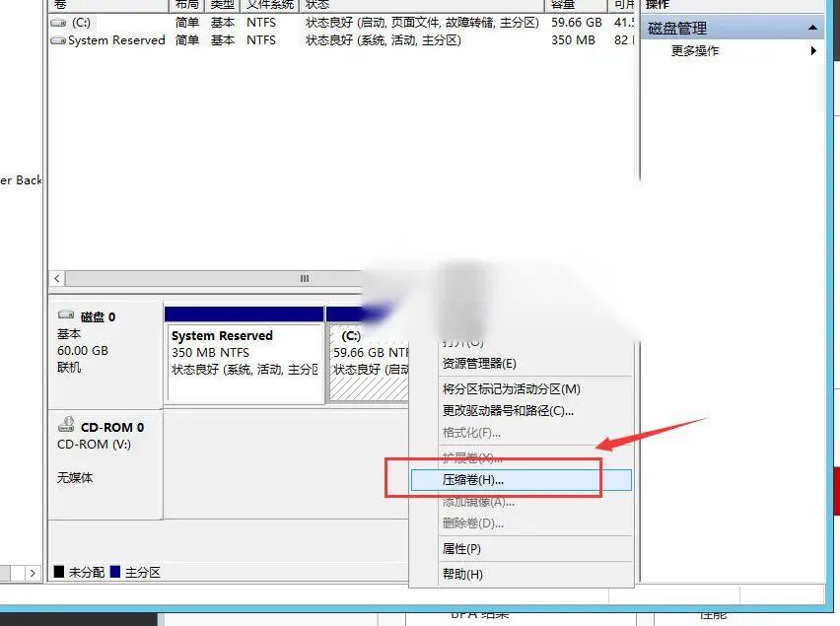Click the 联机 status text under 磁盘 0

click(69, 368)
